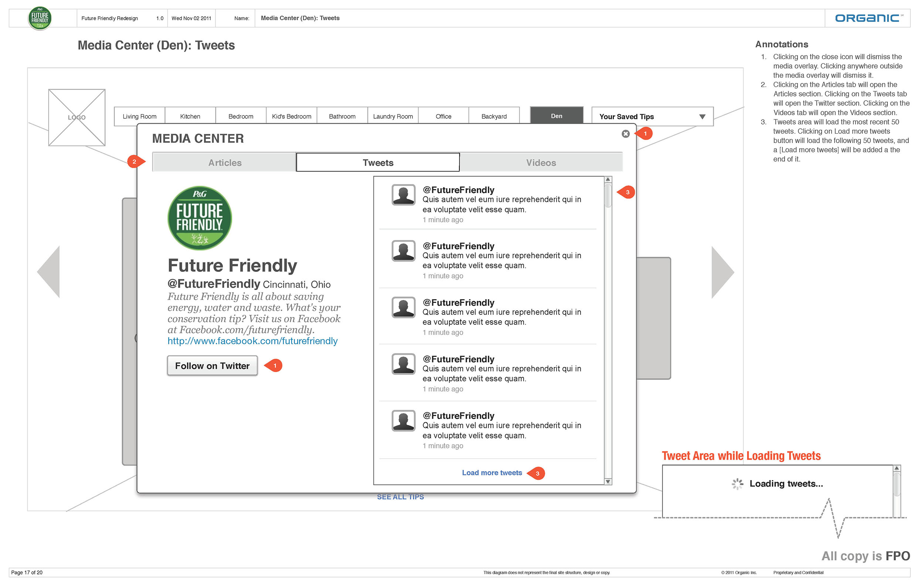Click the loading spinner icon
924x587 pixels.
click(x=737, y=484)
